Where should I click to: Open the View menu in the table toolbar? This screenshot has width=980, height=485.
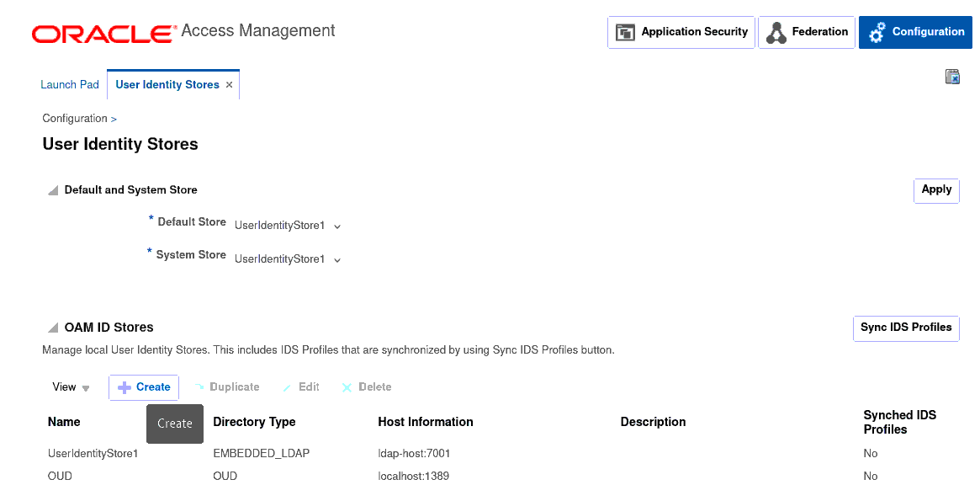(x=71, y=387)
